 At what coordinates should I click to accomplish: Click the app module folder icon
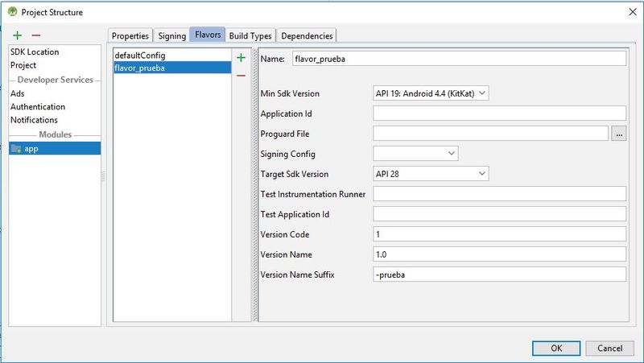[16, 149]
